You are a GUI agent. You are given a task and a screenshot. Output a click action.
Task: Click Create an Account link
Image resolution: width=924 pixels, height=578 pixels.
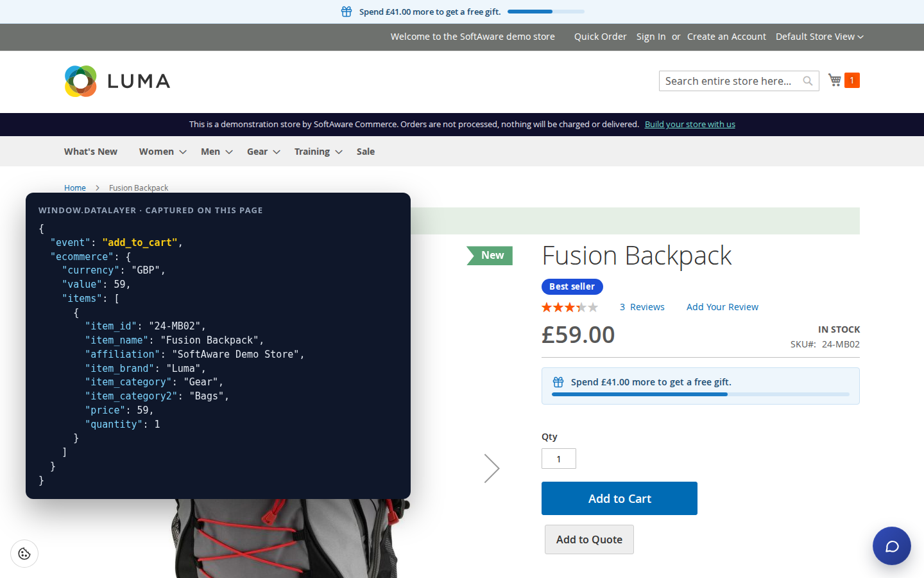coord(726,37)
